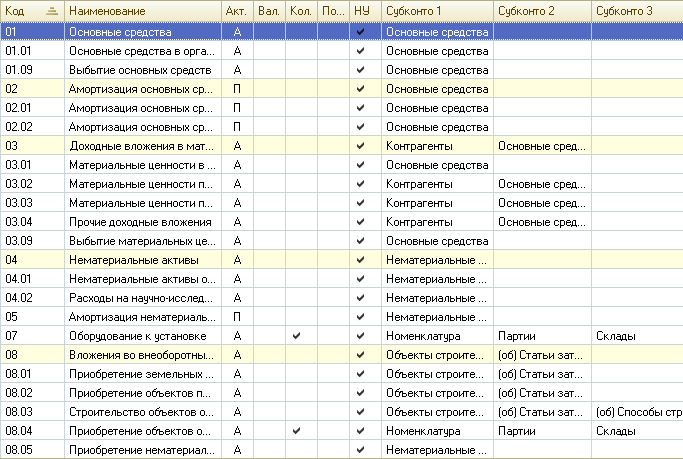The width and height of the screenshot is (683, 459).
Task: Toggle НУ checkmark in row 07
Action: pyautogui.click(x=360, y=336)
